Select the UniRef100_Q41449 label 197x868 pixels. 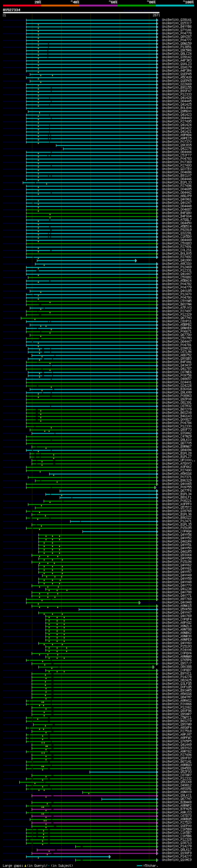coord(177,745)
